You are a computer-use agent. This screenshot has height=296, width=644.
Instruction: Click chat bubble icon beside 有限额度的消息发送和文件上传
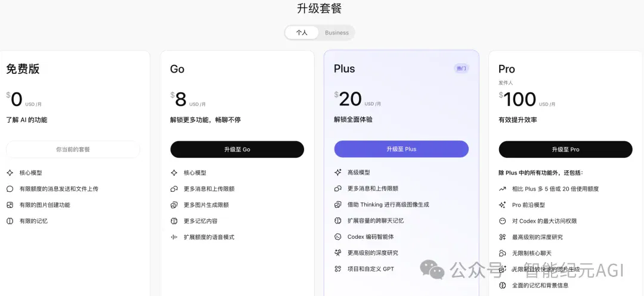[10, 189]
